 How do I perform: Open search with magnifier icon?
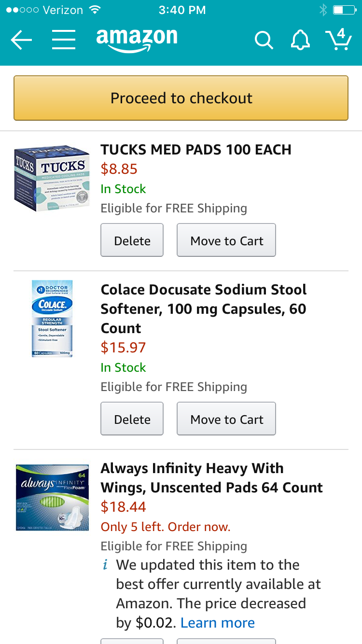point(264,41)
